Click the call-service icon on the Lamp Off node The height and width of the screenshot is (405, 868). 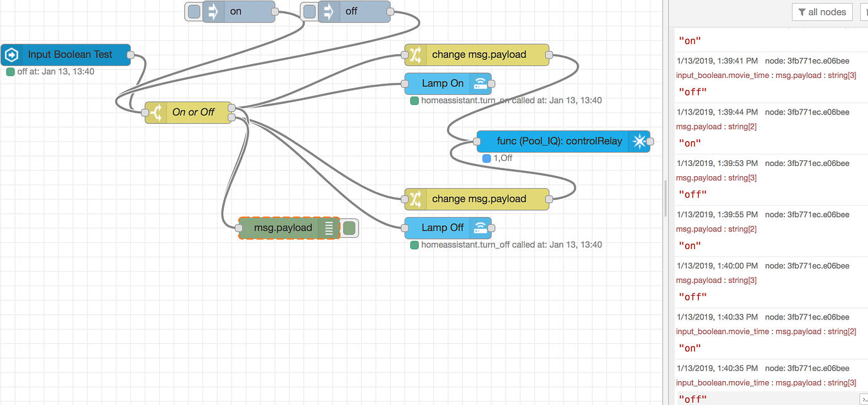(482, 228)
